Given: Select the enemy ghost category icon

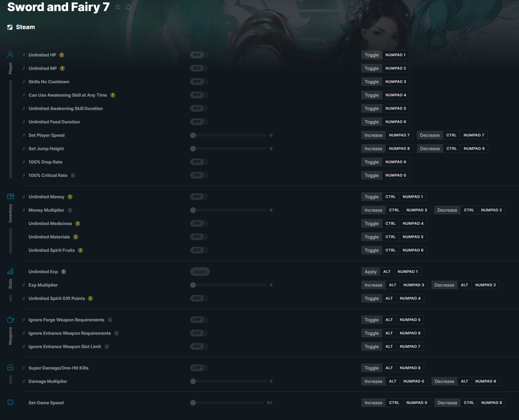Looking at the screenshot, I should (10, 367).
